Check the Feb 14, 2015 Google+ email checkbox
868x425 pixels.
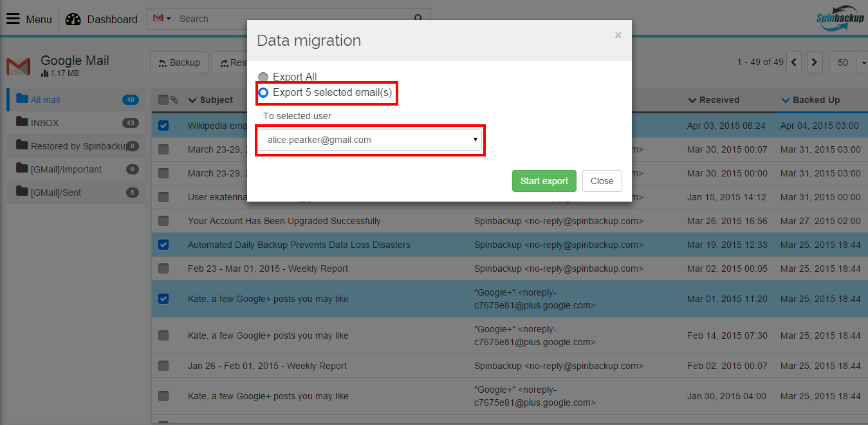click(163, 335)
